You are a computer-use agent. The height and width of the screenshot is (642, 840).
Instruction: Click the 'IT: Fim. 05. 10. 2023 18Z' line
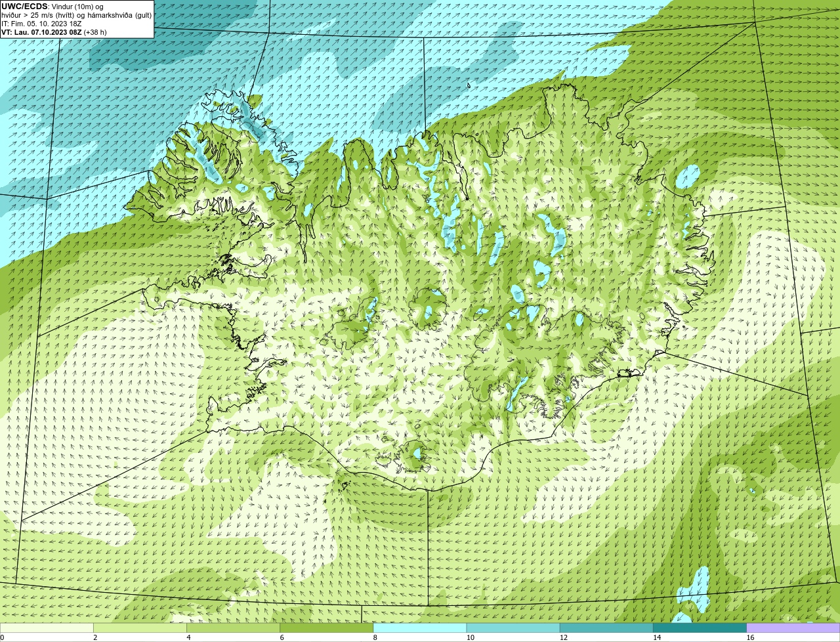[41, 24]
